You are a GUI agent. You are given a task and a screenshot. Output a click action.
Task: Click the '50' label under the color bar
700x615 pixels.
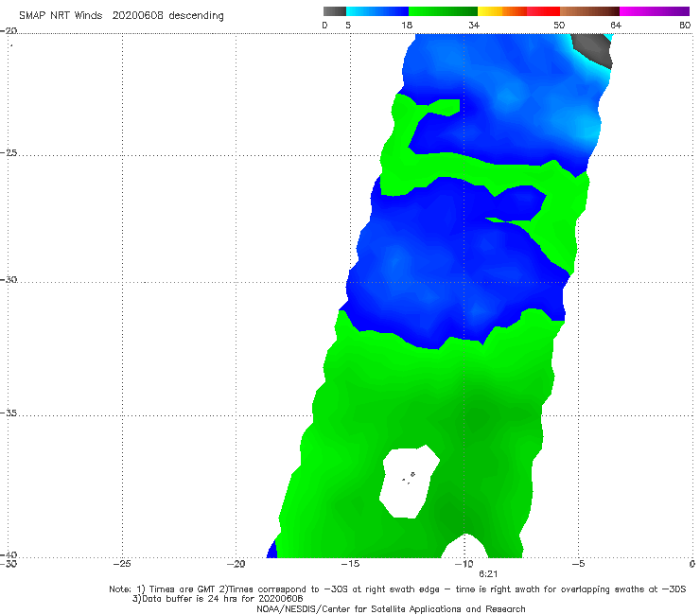559,26
